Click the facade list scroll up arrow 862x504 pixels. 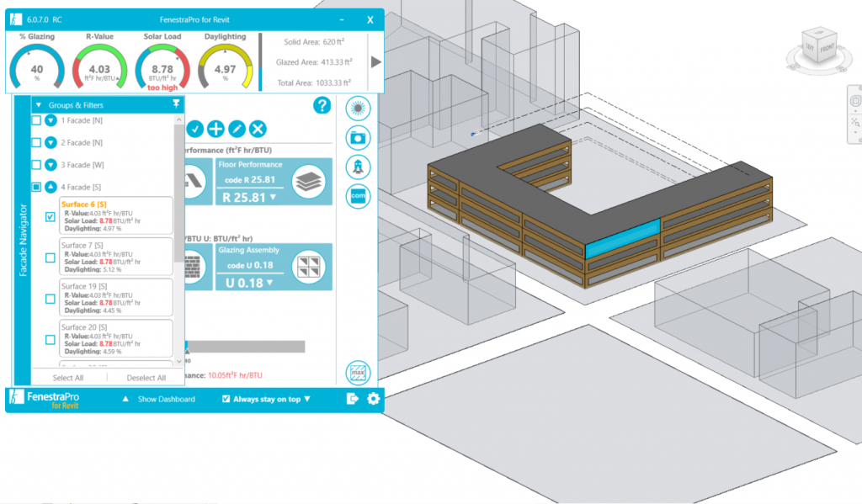178,119
